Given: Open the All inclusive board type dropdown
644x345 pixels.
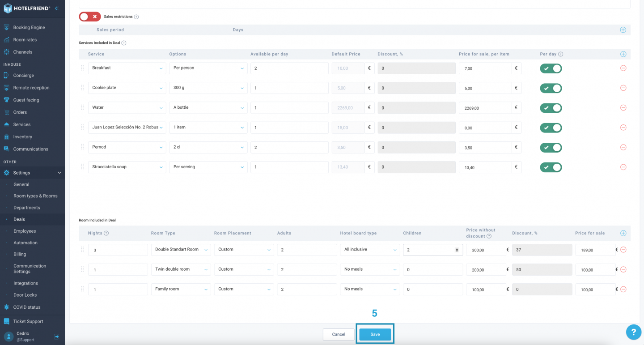Looking at the screenshot, I should tap(370, 250).
